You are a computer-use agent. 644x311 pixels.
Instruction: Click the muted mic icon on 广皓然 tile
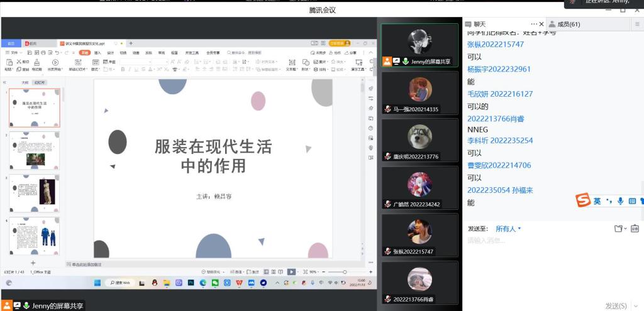(x=388, y=204)
